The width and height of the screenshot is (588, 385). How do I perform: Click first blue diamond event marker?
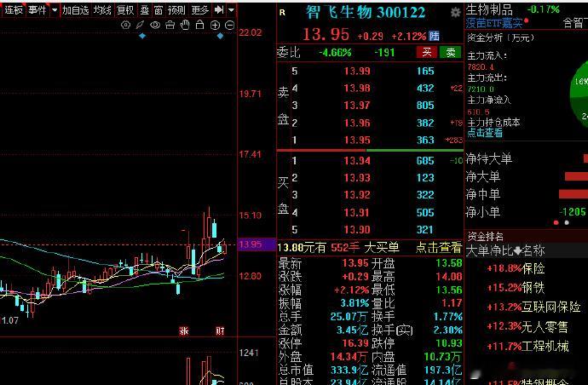tap(142, 37)
